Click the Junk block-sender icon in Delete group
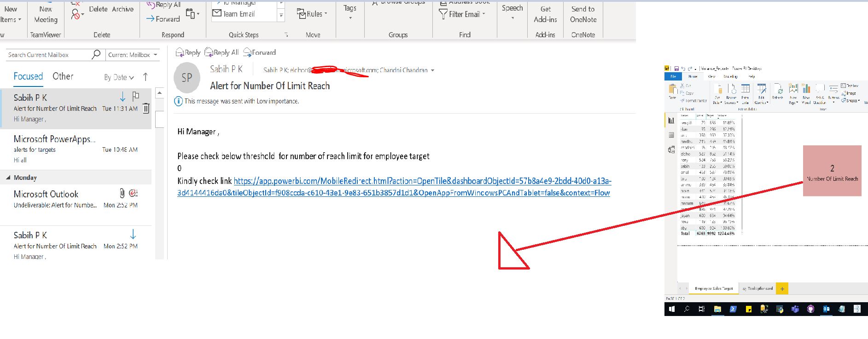 76,15
